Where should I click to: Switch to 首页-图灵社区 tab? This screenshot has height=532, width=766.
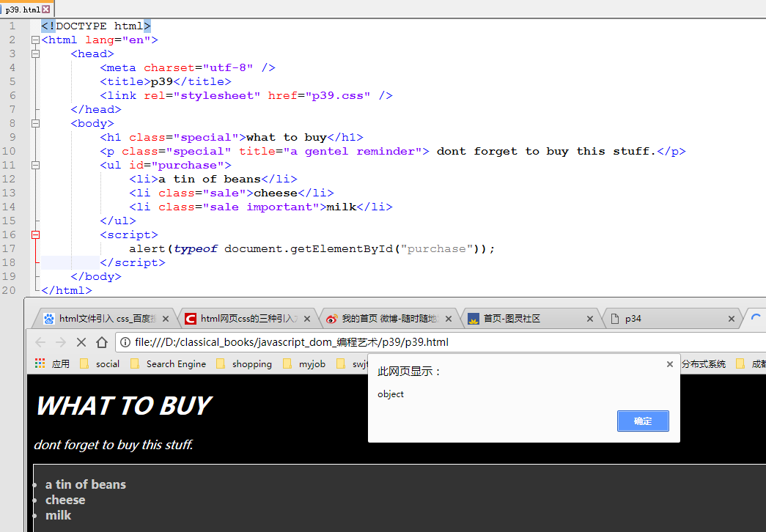tap(531, 319)
